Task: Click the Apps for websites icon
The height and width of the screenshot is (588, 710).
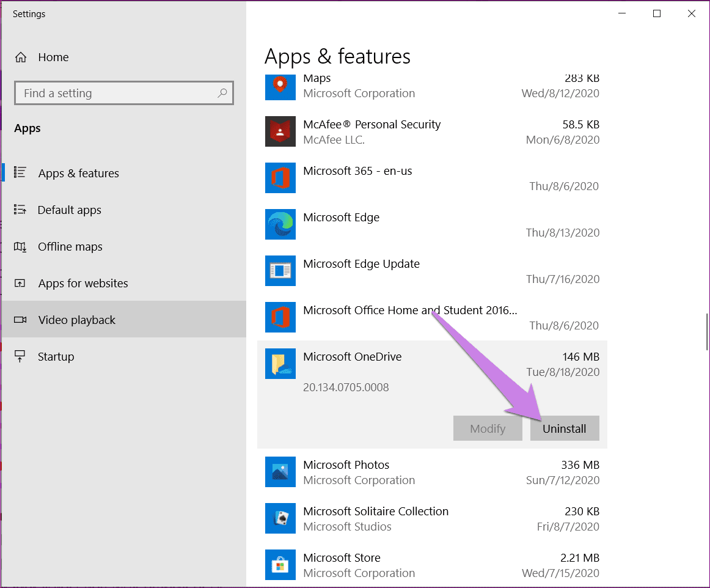Action: [20, 283]
